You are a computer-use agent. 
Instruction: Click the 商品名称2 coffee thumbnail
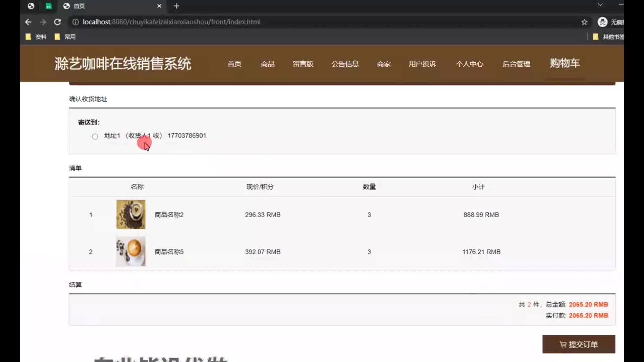tap(131, 215)
